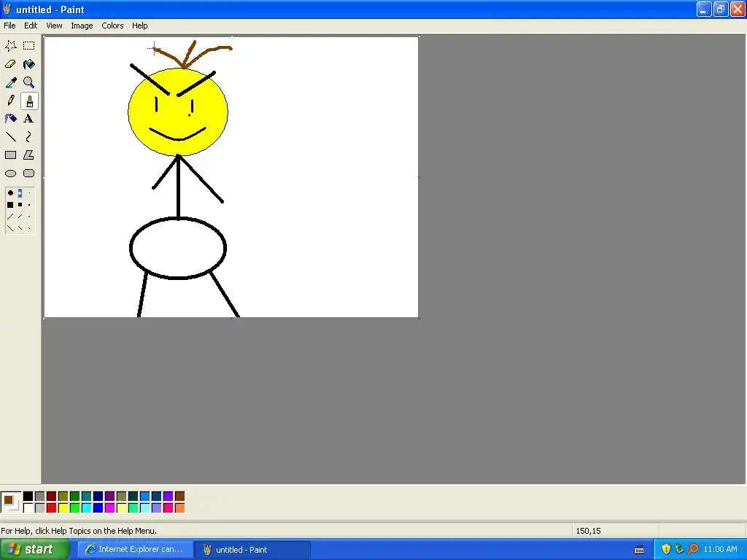Pick the dark brown color swatch
This screenshot has width=747, height=560.
[x=179, y=497]
